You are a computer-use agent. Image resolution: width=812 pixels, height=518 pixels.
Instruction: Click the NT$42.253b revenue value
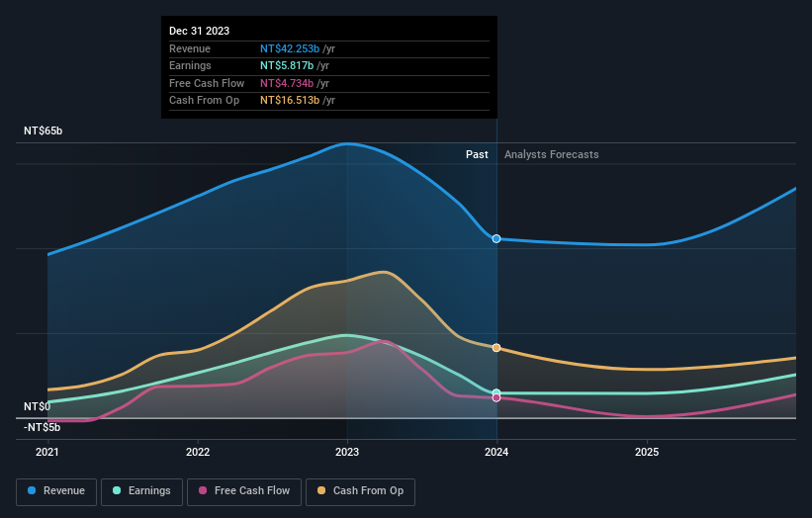point(290,48)
